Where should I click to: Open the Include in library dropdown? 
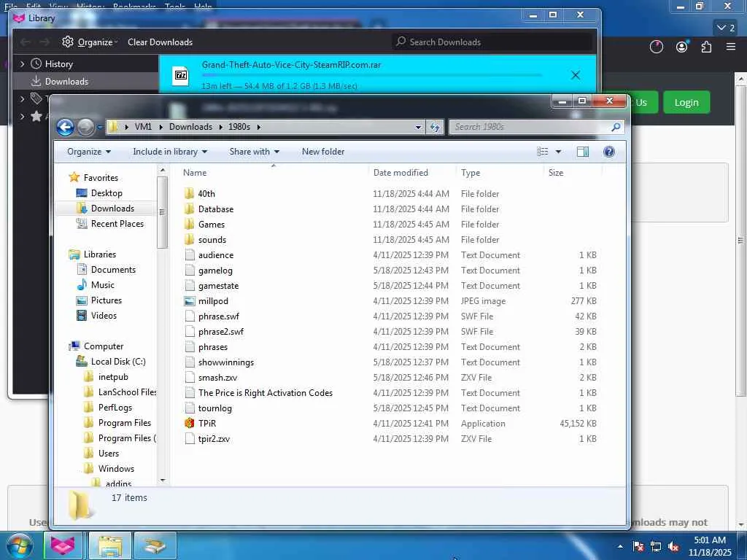[x=170, y=152]
